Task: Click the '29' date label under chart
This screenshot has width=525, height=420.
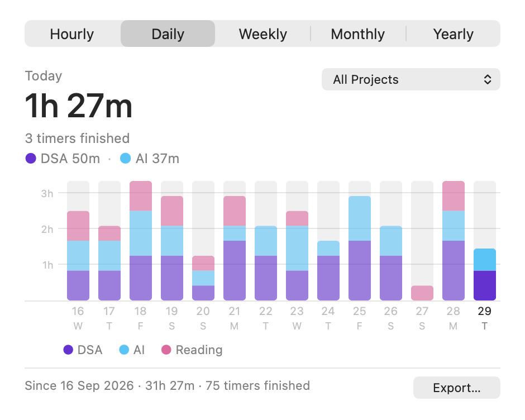Action: (x=484, y=311)
